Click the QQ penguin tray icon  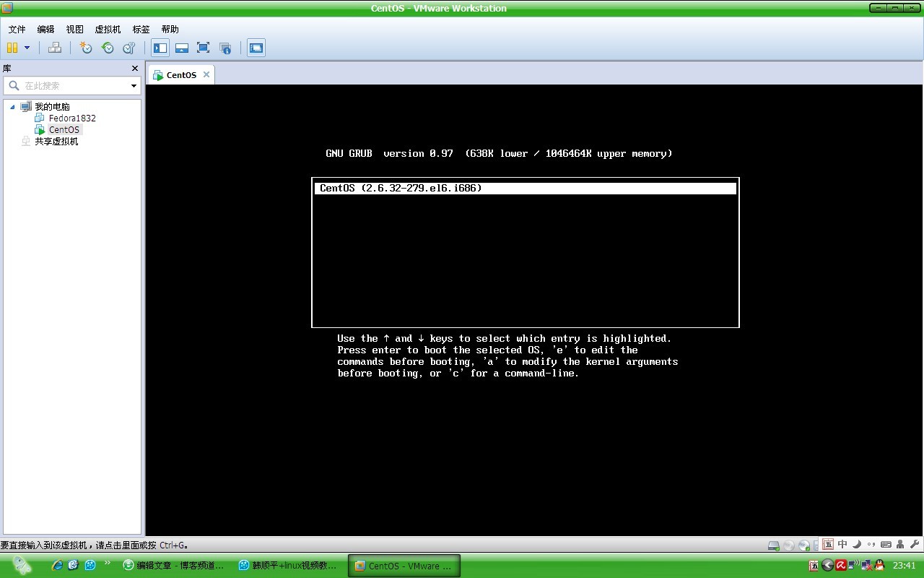point(879,565)
